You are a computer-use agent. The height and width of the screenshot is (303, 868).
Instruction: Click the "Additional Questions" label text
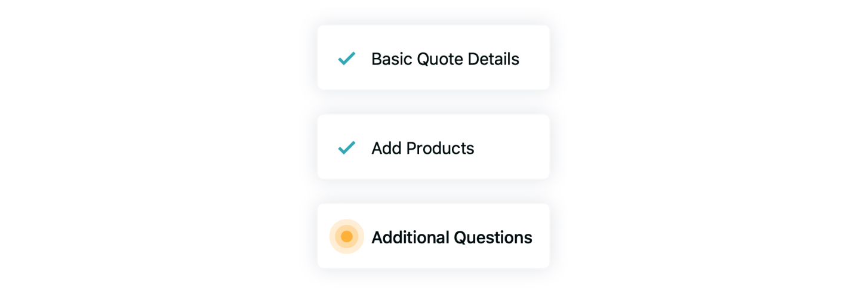point(452,237)
